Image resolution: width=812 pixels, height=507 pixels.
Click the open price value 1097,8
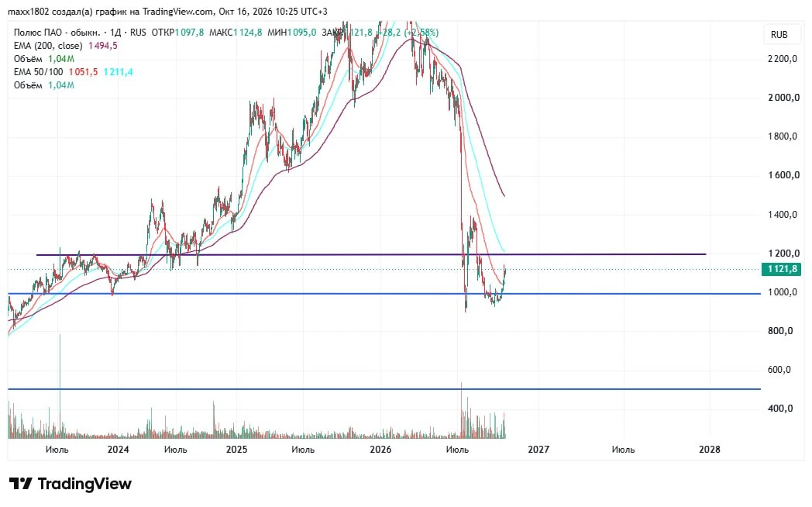(x=189, y=33)
